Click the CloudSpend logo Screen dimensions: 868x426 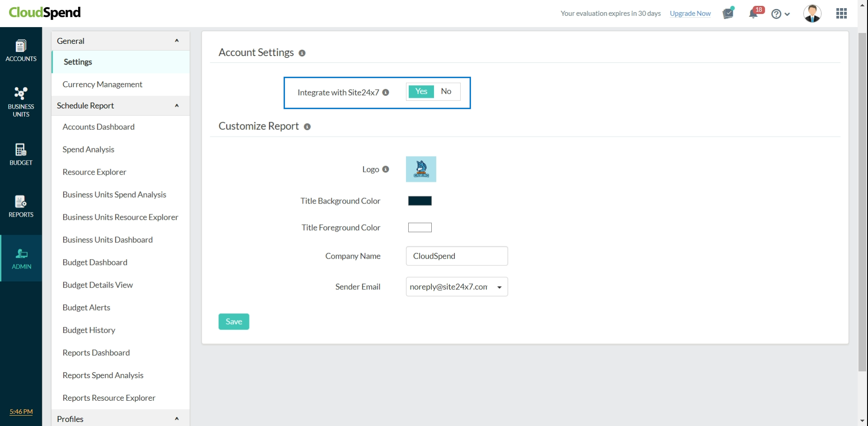click(45, 13)
